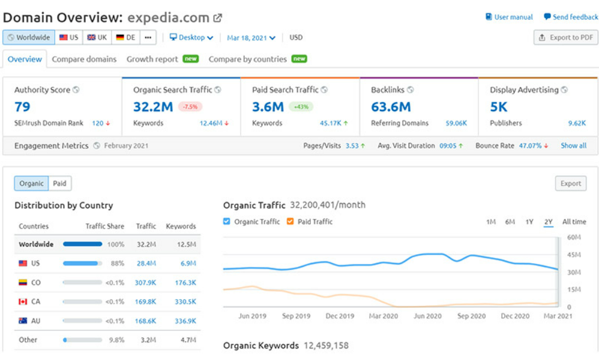Click Worldwide traffic share bar
Viewport: 599px width, 364px height.
click(82, 244)
